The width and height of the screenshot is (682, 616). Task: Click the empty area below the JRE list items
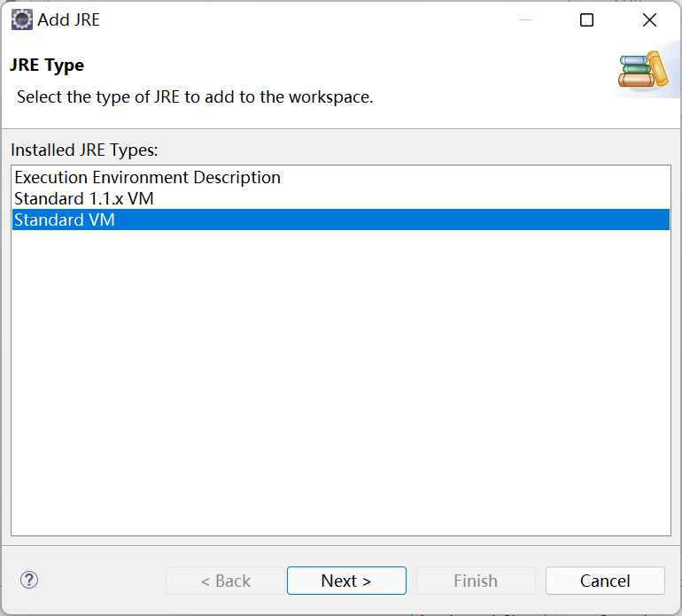pyautogui.click(x=340, y=381)
